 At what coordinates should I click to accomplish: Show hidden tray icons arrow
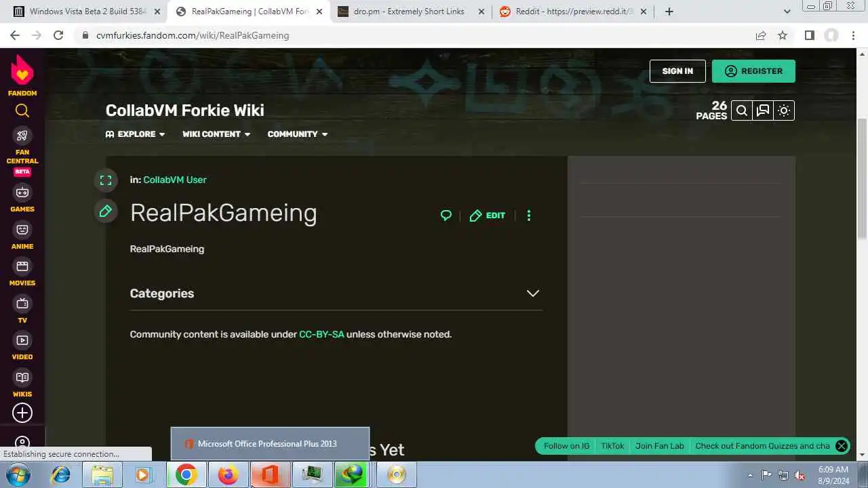click(x=750, y=475)
